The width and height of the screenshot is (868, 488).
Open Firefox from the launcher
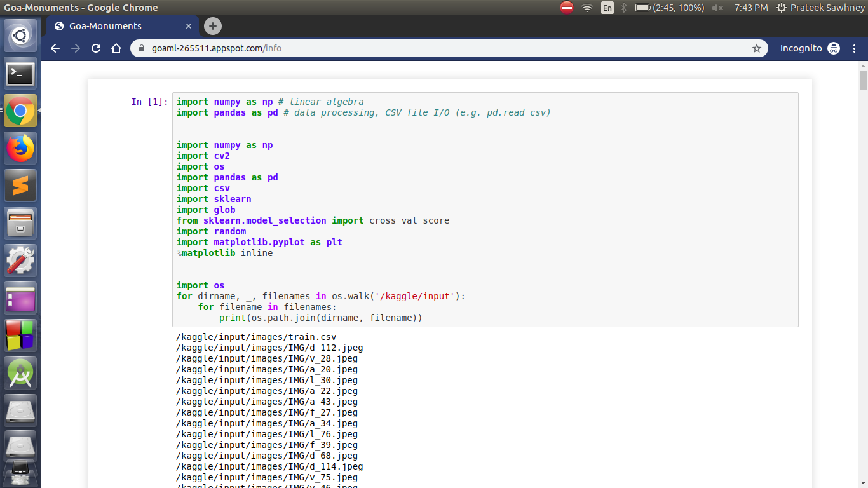tap(20, 147)
